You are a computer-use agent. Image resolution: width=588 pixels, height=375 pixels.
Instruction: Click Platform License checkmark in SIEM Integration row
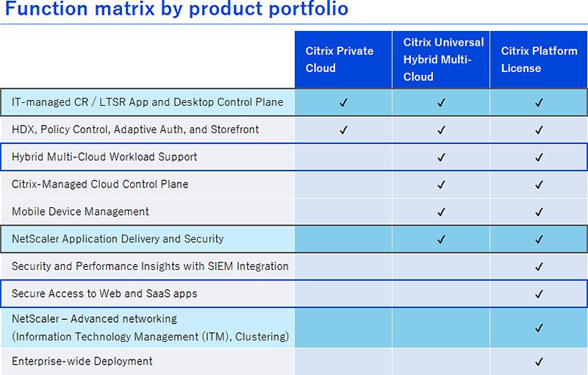tap(539, 267)
